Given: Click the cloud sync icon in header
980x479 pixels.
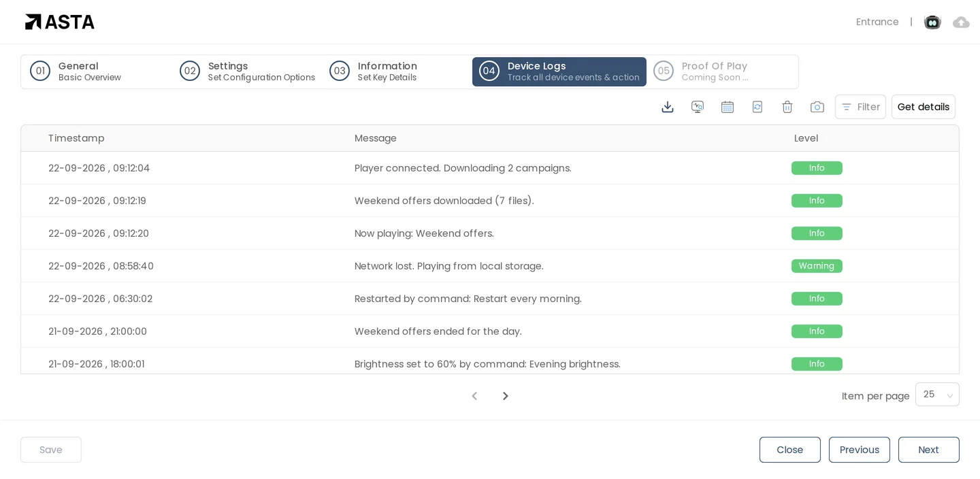Looking at the screenshot, I should coord(961,22).
